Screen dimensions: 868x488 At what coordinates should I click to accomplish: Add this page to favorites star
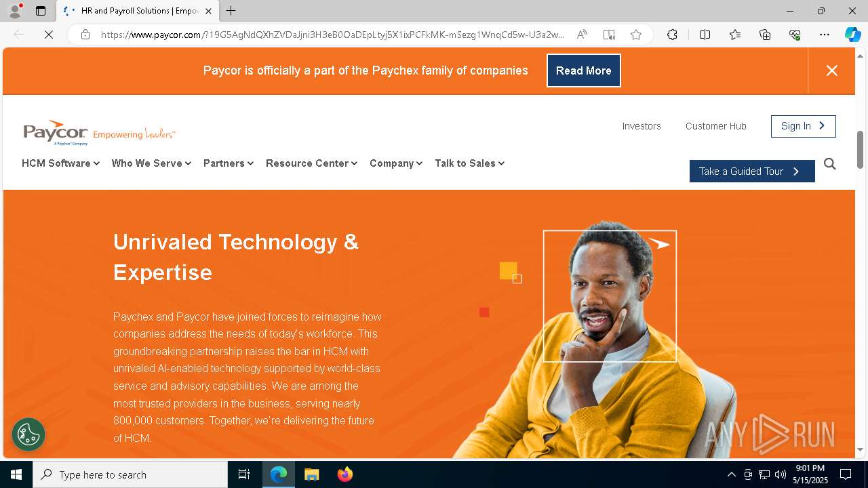(636, 35)
